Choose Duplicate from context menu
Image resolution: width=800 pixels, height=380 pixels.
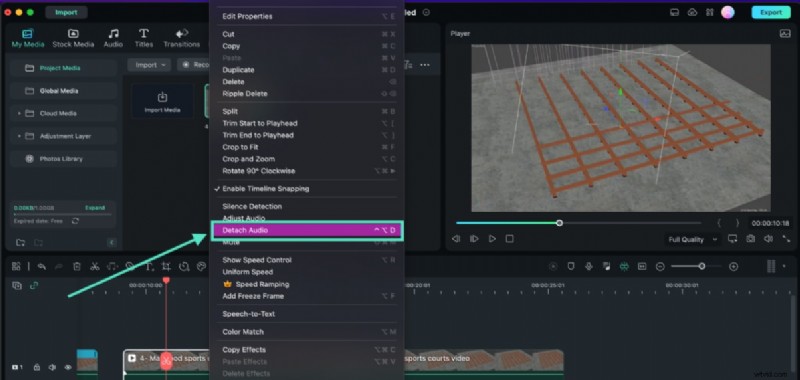pos(307,70)
